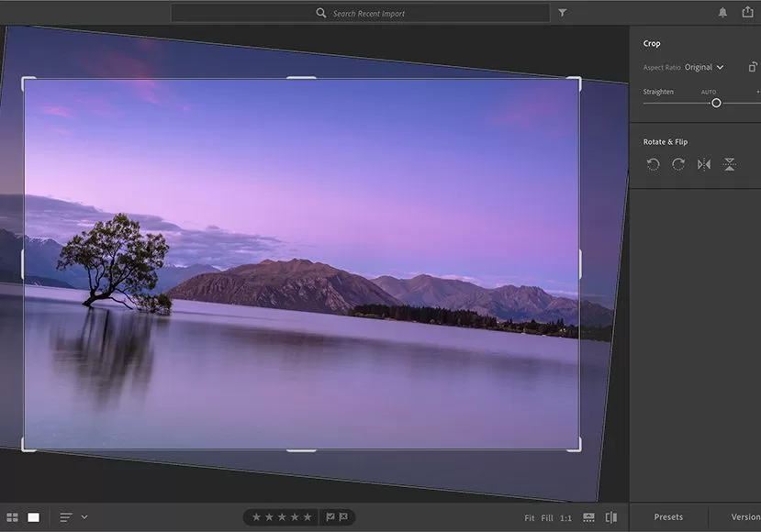The height and width of the screenshot is (532, 761).
Task: Rotate the photo counter-clockwise
Action: coord(653,164)
